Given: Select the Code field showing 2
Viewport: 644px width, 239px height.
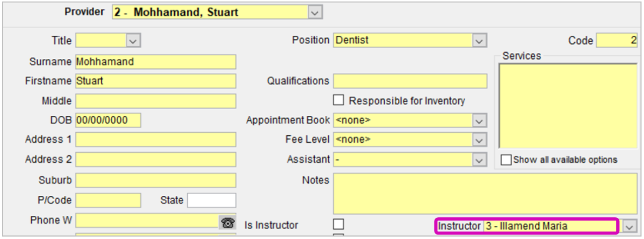Looking at the screenshot, I should click(617, 41).
